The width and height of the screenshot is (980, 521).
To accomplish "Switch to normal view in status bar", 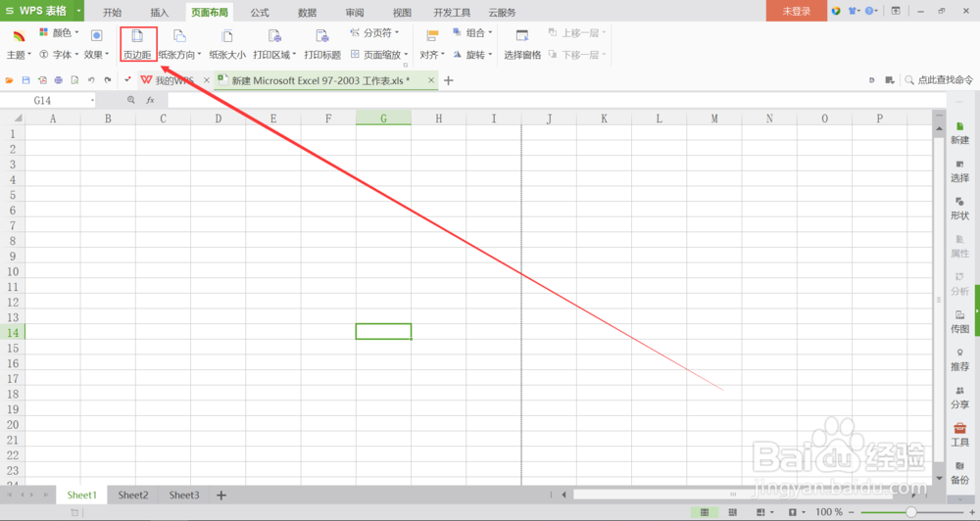I will coord(705,512).
